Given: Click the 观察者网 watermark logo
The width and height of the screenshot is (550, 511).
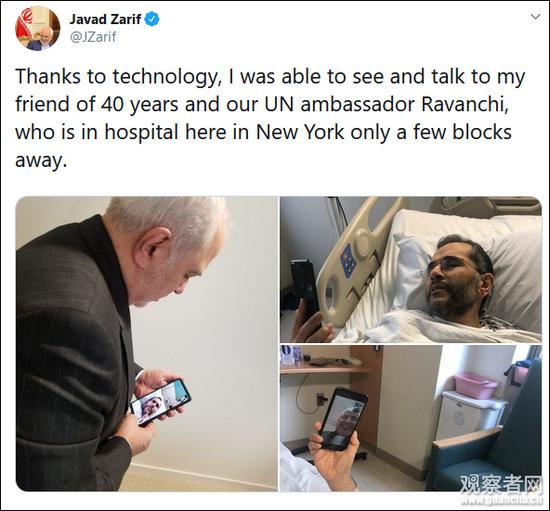Looking at the screenshot, I should (x=501, y=485).
